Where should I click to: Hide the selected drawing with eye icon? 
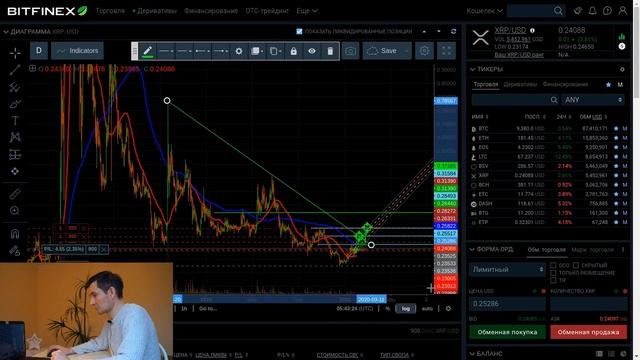[312, 51]
